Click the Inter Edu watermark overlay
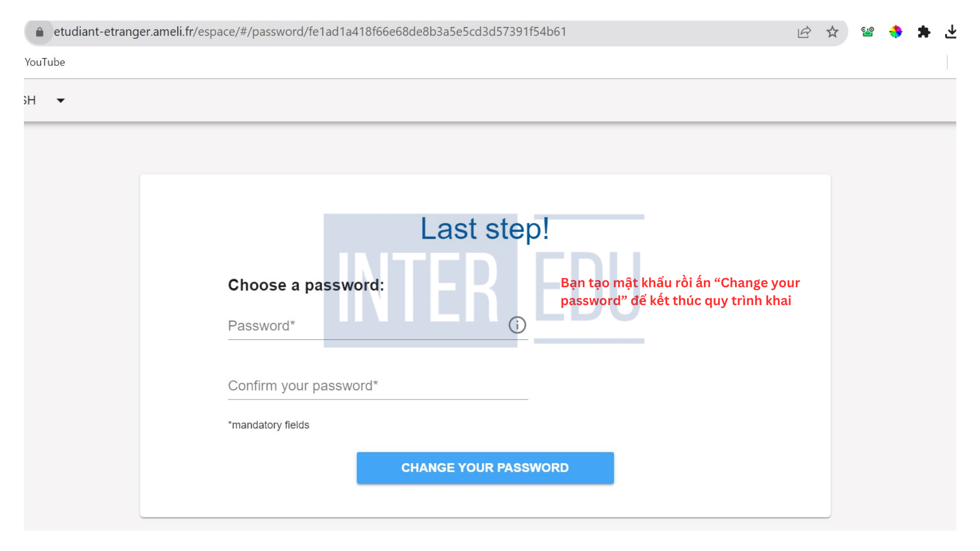The width and height of the screenshot is (980, 551). [484, 279]
